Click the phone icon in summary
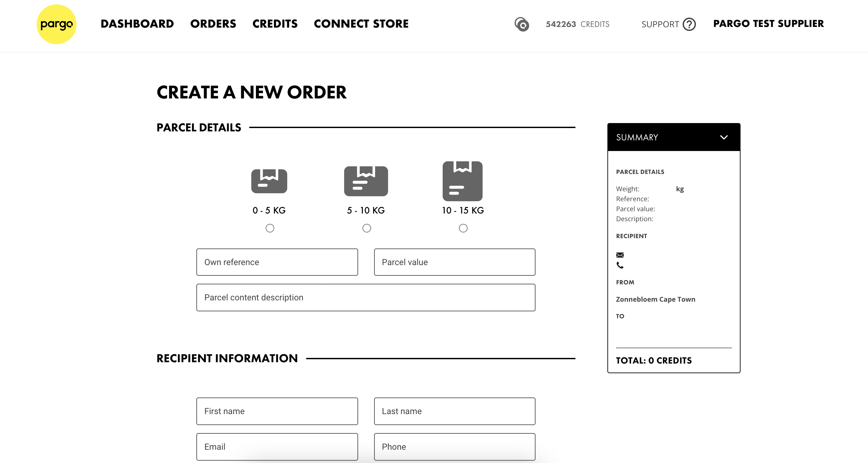Screen dimensions: 868x463 click(x=620, y=265)
